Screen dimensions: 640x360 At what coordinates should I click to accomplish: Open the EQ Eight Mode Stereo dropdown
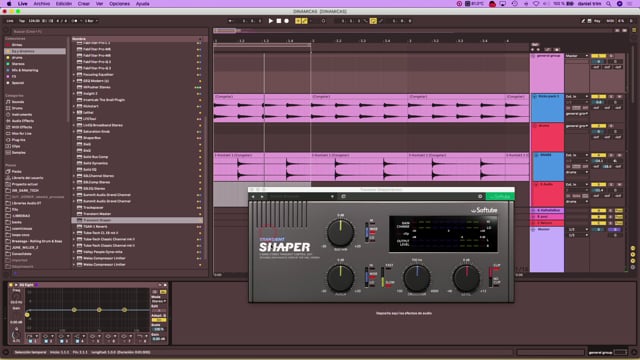tap(159, 301)
